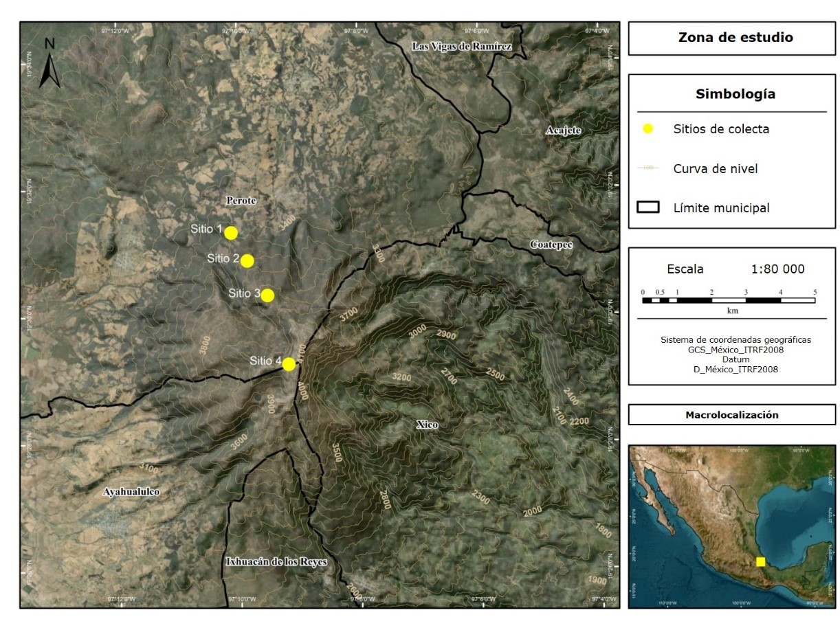Screen dimensions: 840x630
Task: Select the Zona de estudio title box
Action: 731,38
